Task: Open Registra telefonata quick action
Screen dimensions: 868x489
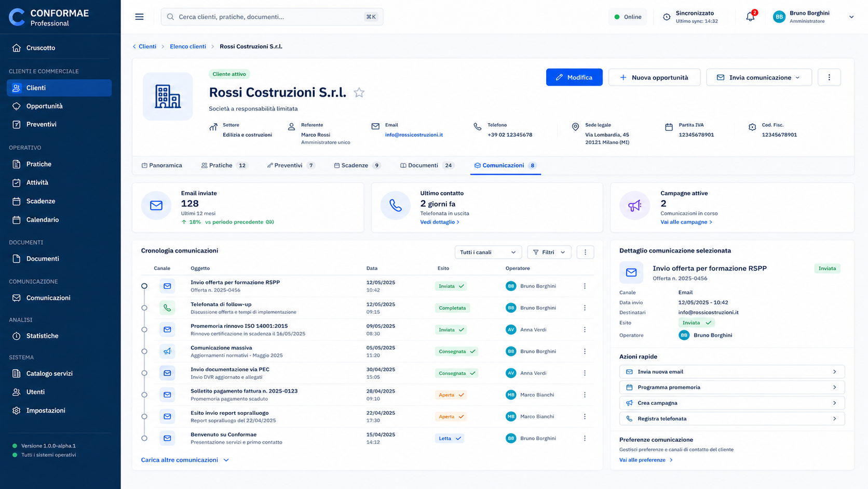Action: 732,419
